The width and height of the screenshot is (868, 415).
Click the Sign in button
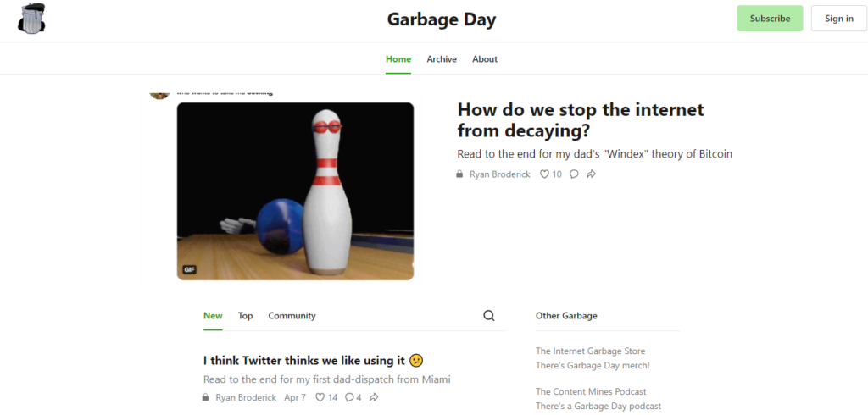(838, 19)
